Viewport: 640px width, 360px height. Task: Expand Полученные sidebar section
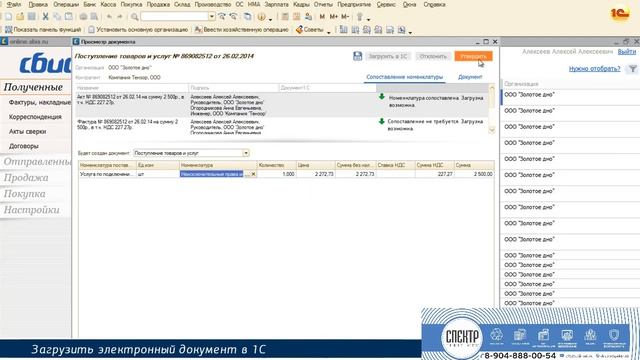tap(33, 87)
